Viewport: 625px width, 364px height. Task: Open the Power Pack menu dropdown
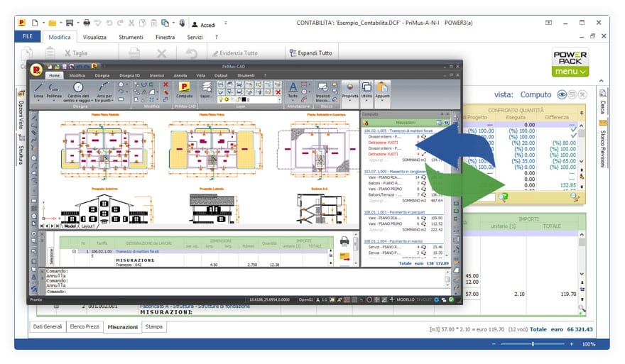570,71
